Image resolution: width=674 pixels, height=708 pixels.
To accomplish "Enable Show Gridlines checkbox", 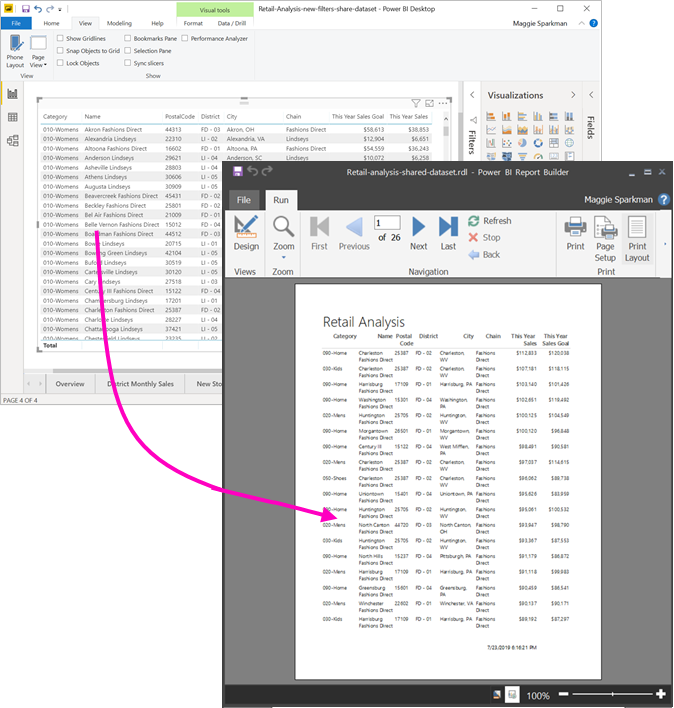I will (60, 38).
